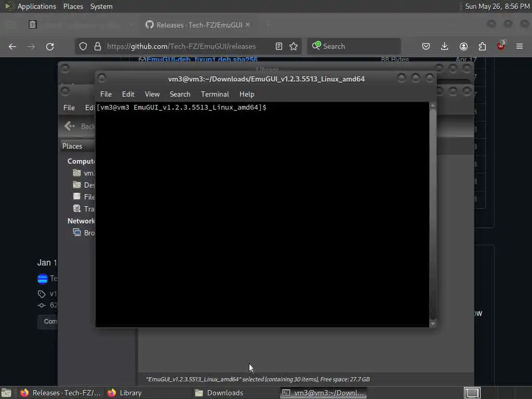Click Back button in file manager
532x399 pixels.
pyautogui.click(x=79, y=126)
